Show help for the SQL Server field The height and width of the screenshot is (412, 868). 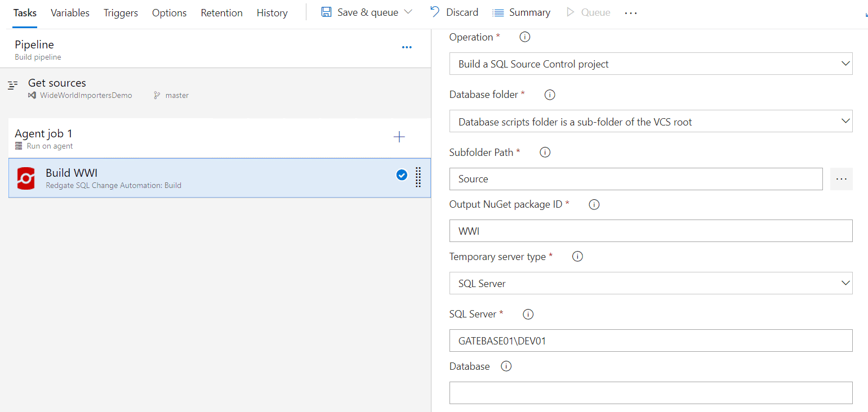[x=528, y=314]
